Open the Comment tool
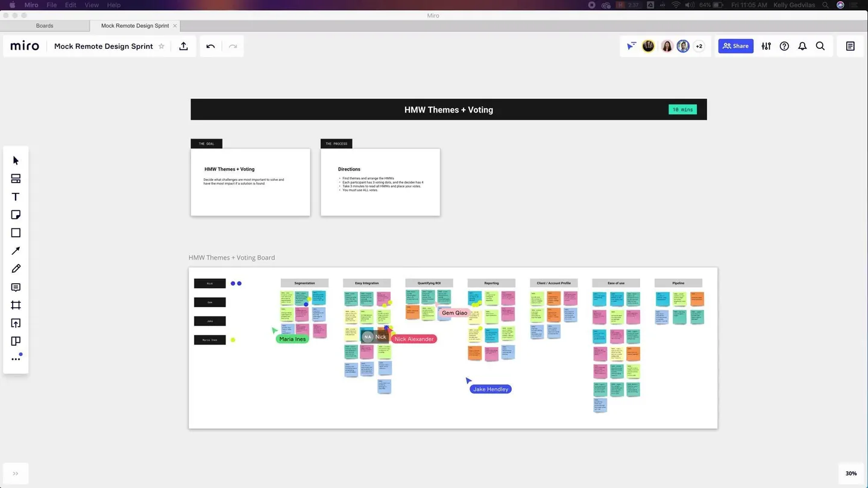This screenshot has height=488, width=868. 16,287
